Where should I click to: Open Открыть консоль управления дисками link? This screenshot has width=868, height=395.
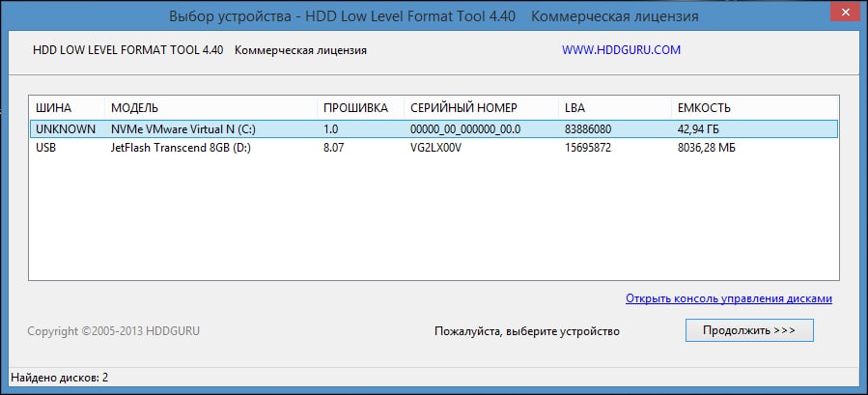[x=729, y=298]
